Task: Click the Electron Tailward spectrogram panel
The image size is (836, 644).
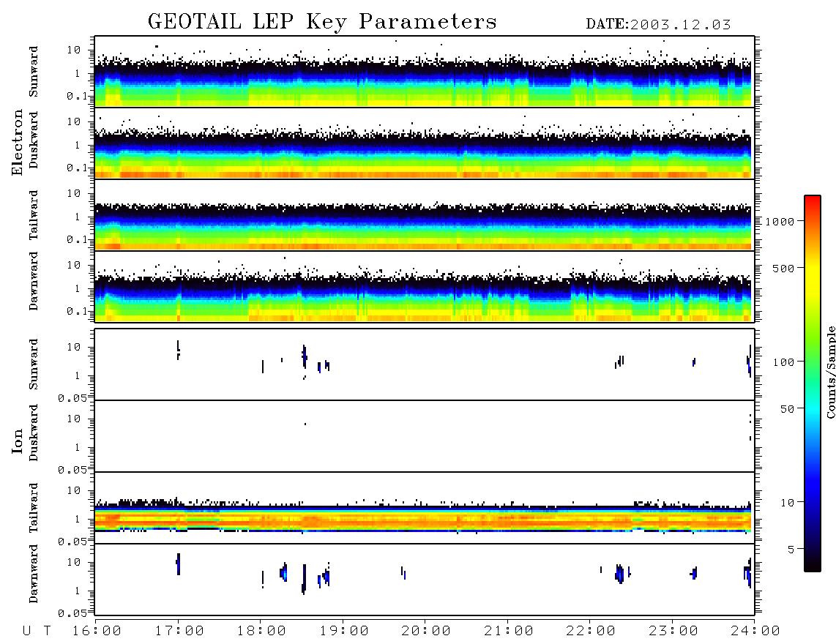Action: [425, 215]
